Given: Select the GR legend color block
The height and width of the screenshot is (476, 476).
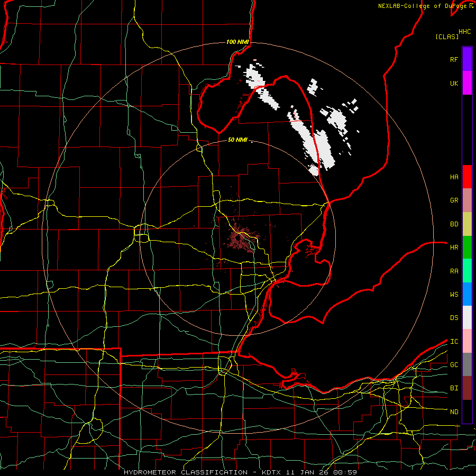Looking at the screenshot, I should 467,200.
